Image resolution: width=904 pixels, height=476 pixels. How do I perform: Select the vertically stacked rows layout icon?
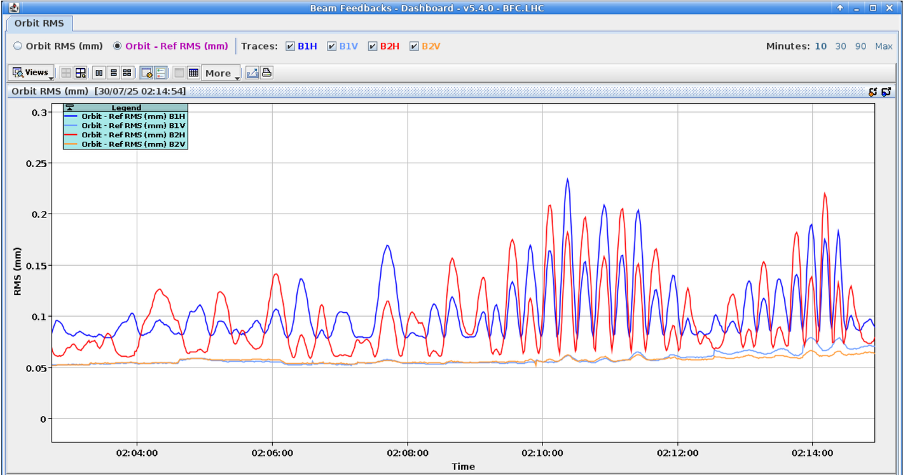click(113, 73)
